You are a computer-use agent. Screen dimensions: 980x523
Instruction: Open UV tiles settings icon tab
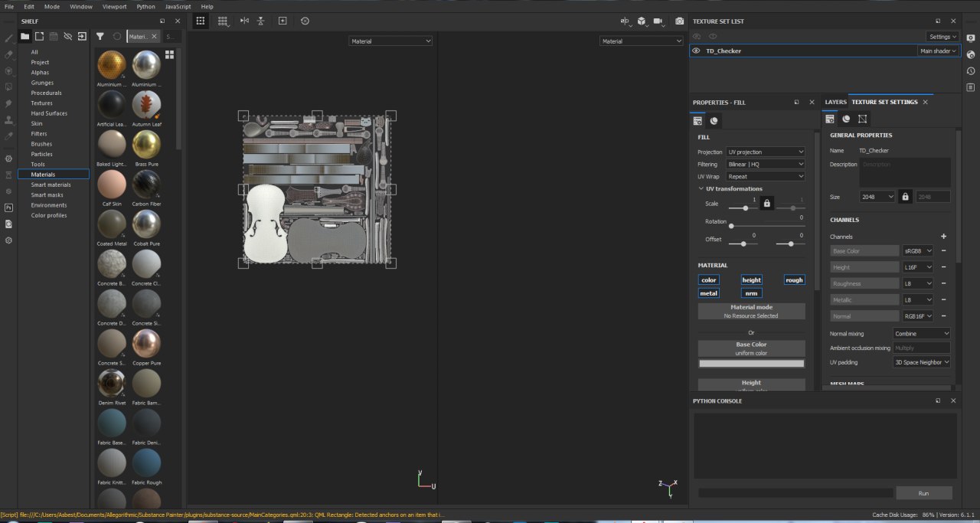tap(863, 119)
